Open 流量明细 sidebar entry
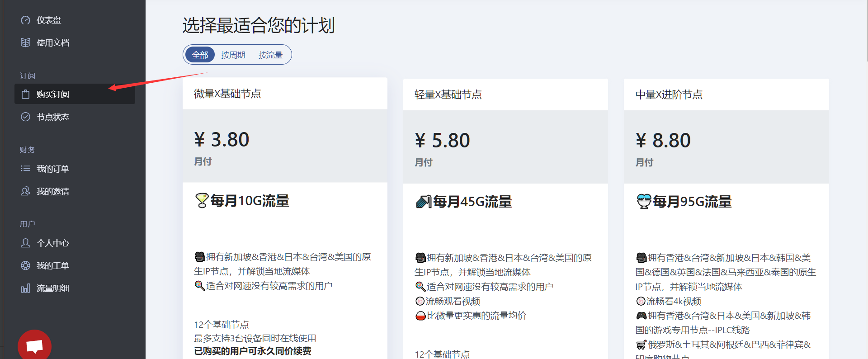 (x=53, y=288)
